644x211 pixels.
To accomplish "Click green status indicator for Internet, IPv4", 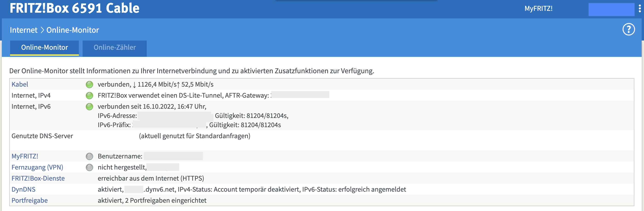I will tap(89, 96).
